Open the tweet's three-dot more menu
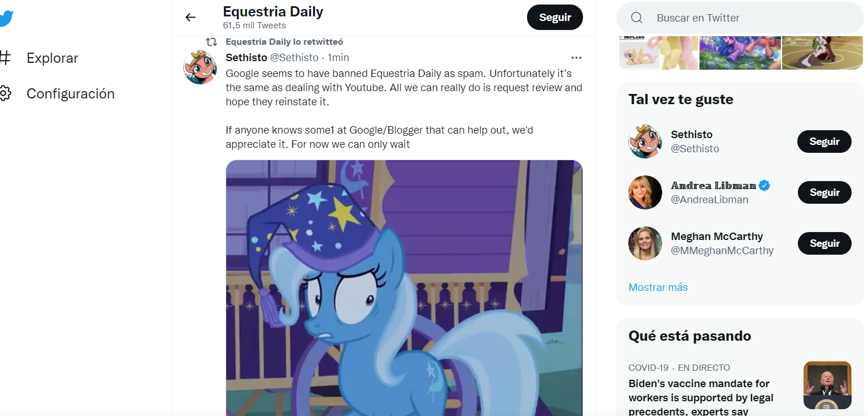This screenshot has height=416, width=868. click(x=576, y=58)
